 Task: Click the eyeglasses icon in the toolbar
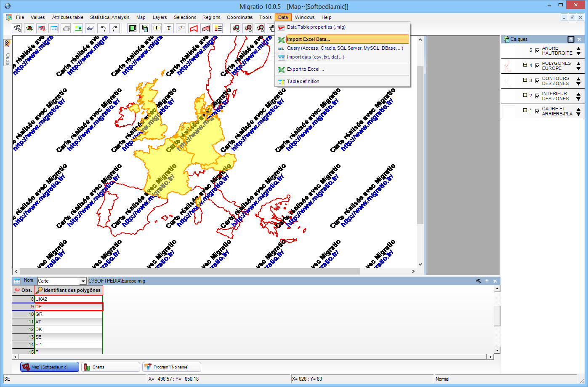(90, 28)
